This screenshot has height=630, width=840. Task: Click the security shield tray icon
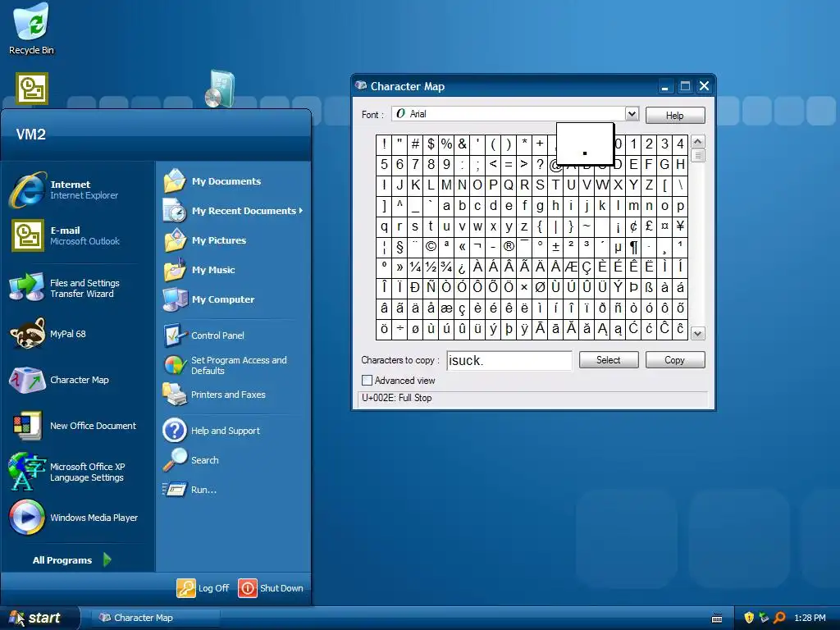(x=749, y=618)
